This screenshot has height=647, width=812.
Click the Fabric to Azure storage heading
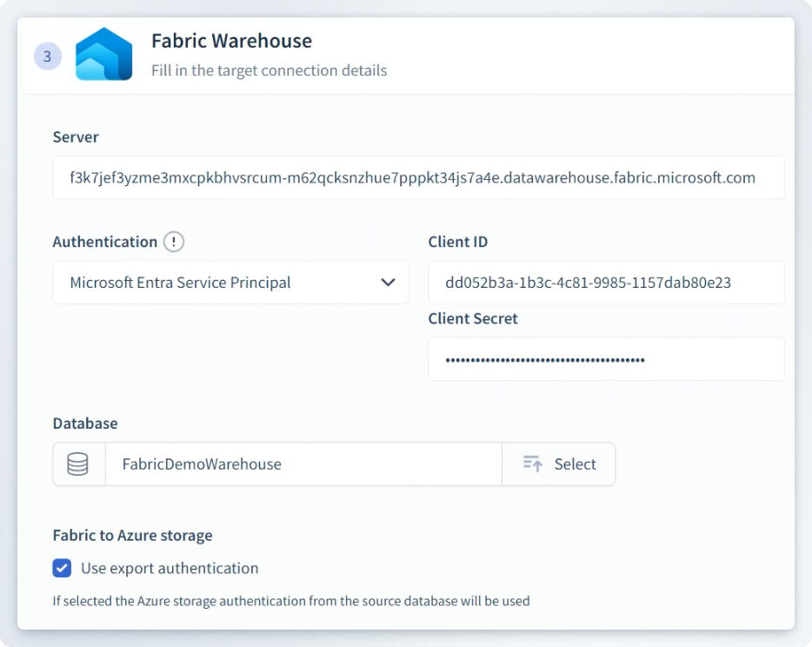pyautogui.click(x=132, y=535)
